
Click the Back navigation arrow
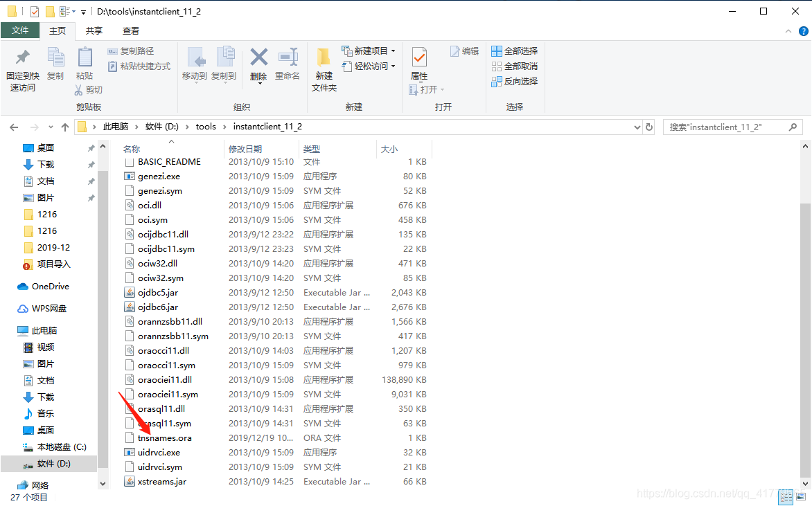click(14, 127)
